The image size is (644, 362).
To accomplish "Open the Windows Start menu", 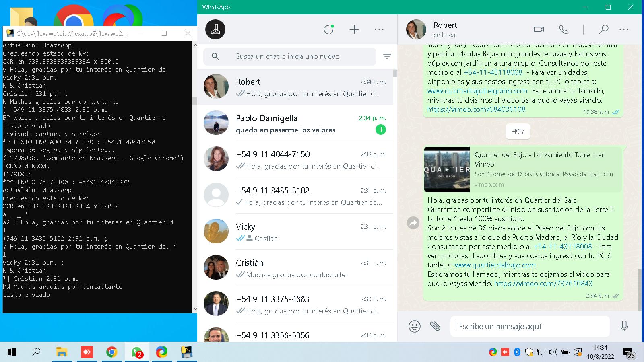I will [x=12, y=352].
